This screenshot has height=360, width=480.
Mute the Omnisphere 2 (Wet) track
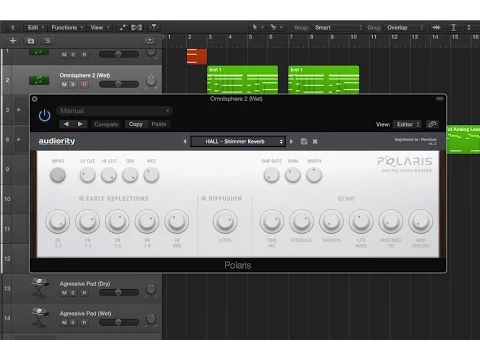coord(64,85)
